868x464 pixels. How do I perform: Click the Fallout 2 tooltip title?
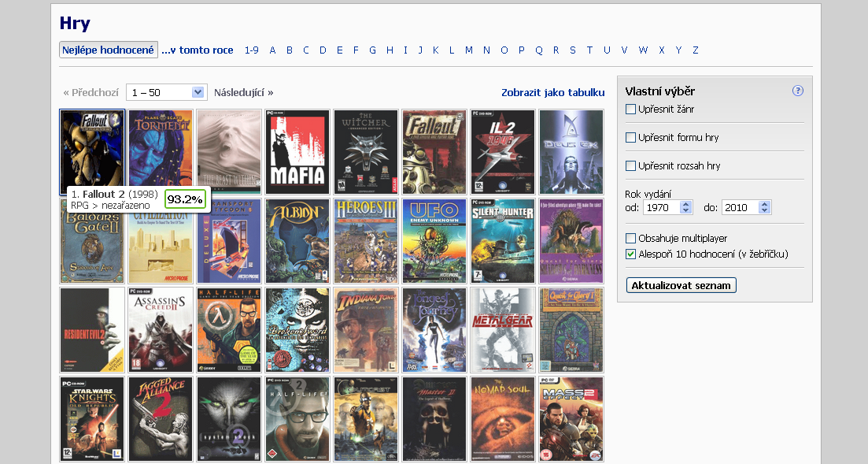tap(104, 195)
